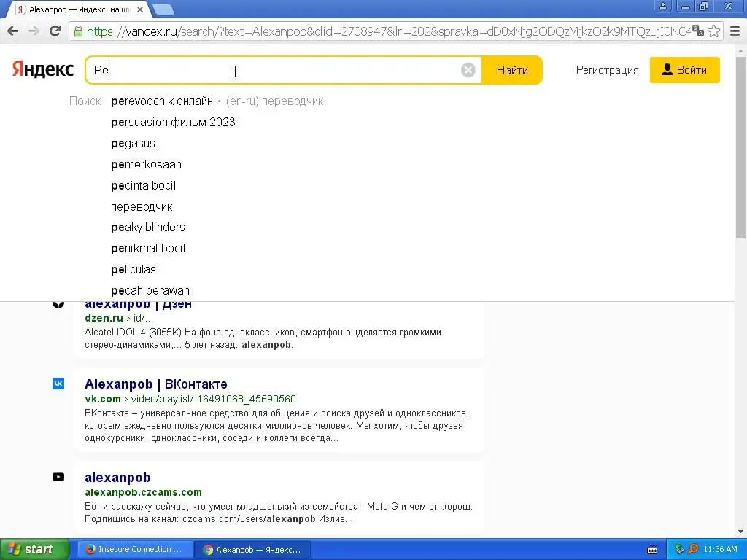
Task: Select the peaky blinders suggestion
Action: [147, 227]
